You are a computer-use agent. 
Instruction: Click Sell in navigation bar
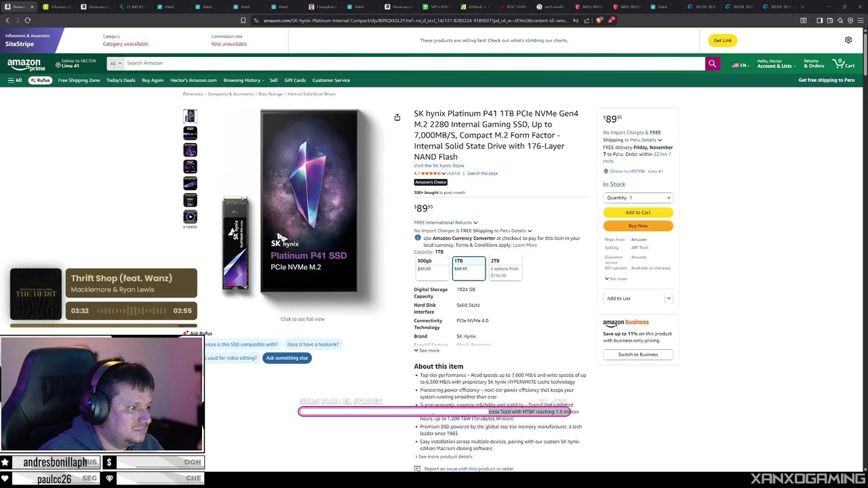coord(273,80)
